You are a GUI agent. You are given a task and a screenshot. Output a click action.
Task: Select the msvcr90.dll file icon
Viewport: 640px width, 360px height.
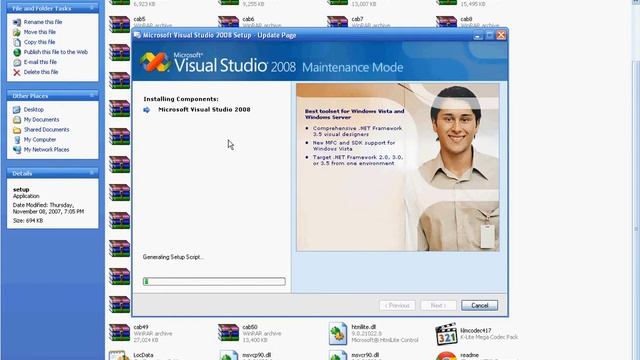(338, 356)
